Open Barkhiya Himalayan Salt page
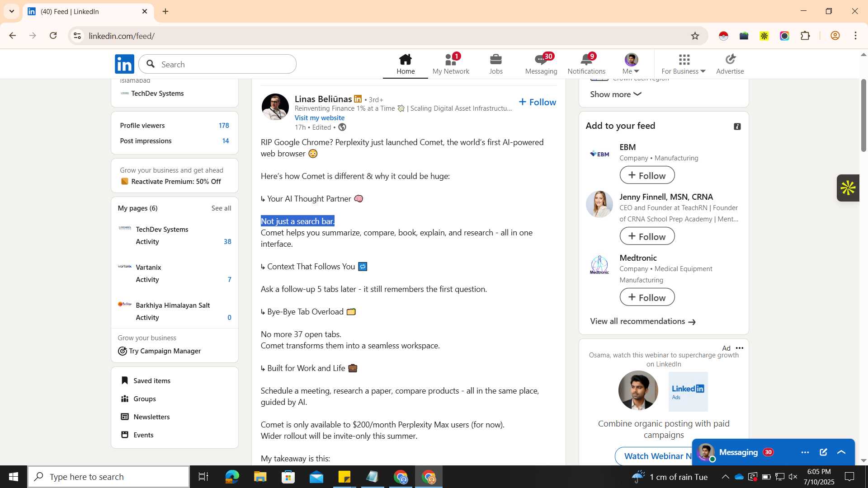The image size is (868, 488). pos(173,305)
